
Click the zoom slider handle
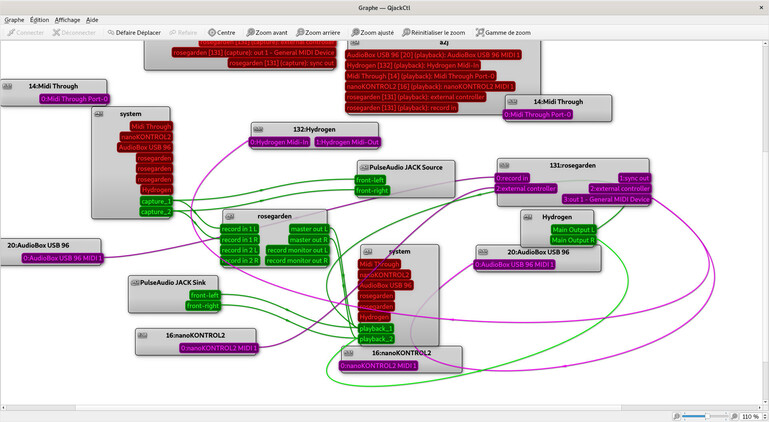(x=707, y=416)
